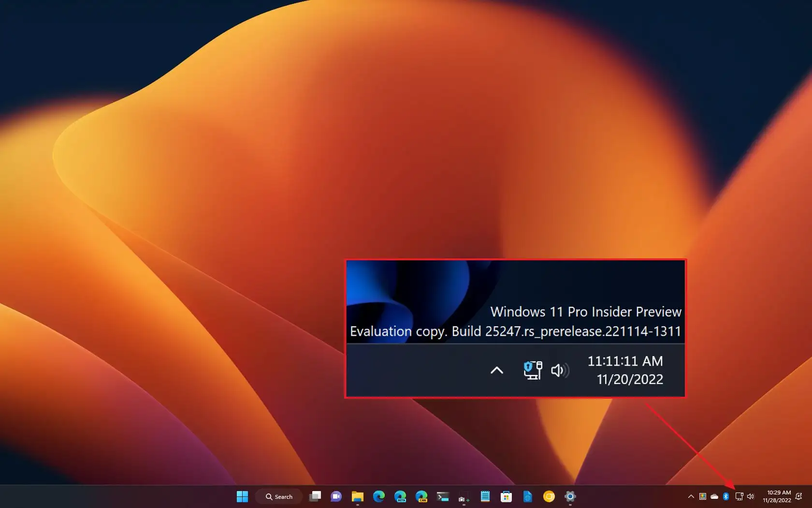The height and width of the screenshot is (508, 812).
Task: Toggle Do Not Disturb via the bell icon
Action: pyautogui.click(x=798, y=496)
